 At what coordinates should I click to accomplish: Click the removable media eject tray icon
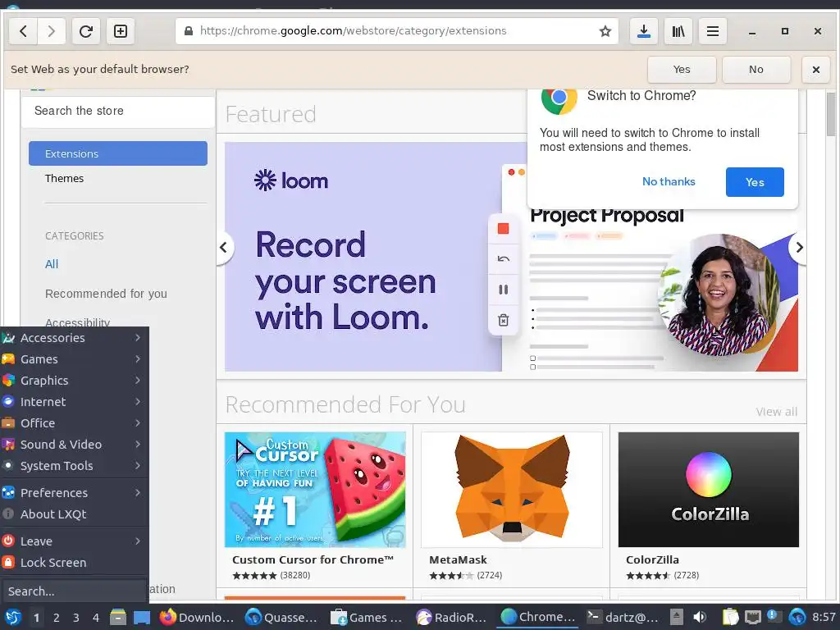coord(676,617)
